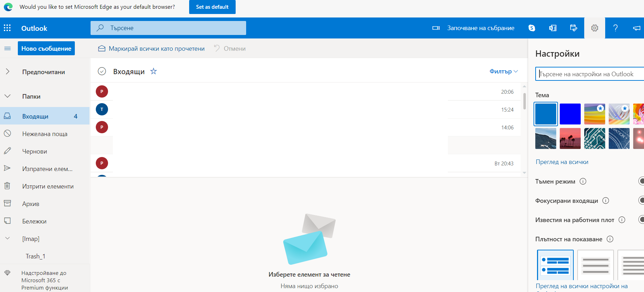Favorite the Входящи folder with the star
This screenshot has width=644, height=292.
click(x=153, y=71)
